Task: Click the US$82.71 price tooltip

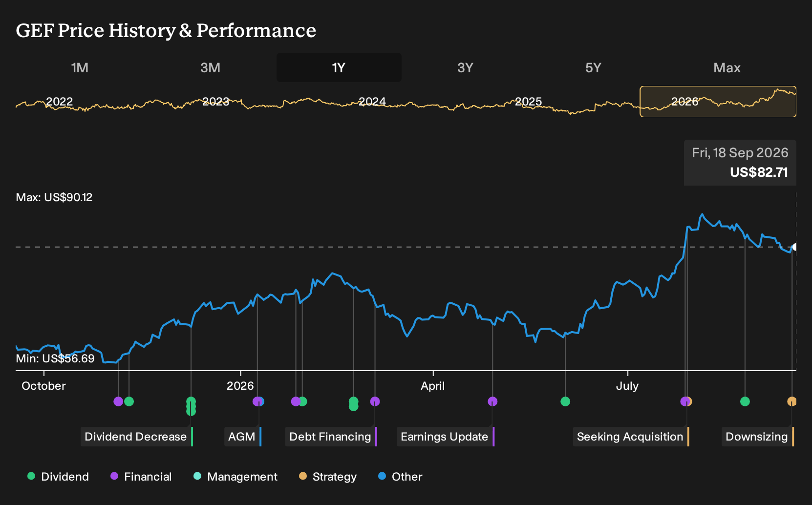Action: point(740,163)
